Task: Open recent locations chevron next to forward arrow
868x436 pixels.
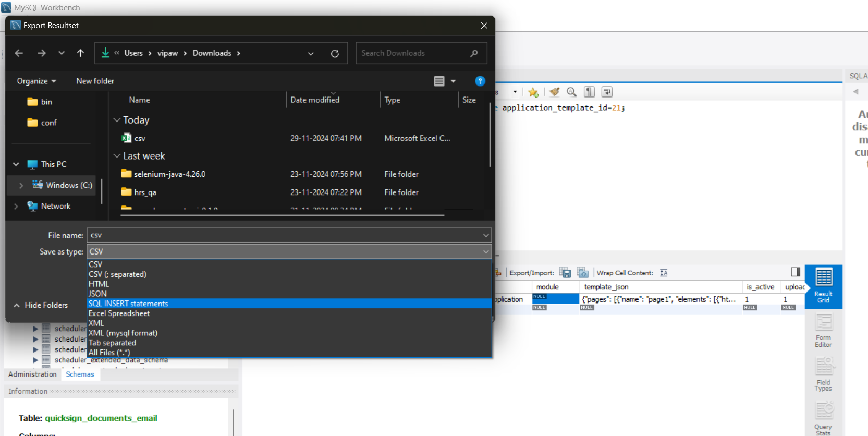Action: point(62,53)
